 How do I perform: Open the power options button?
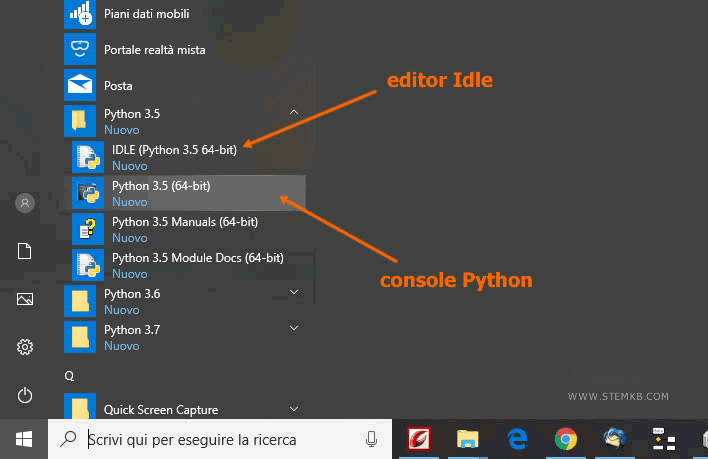tap(25, 395)
